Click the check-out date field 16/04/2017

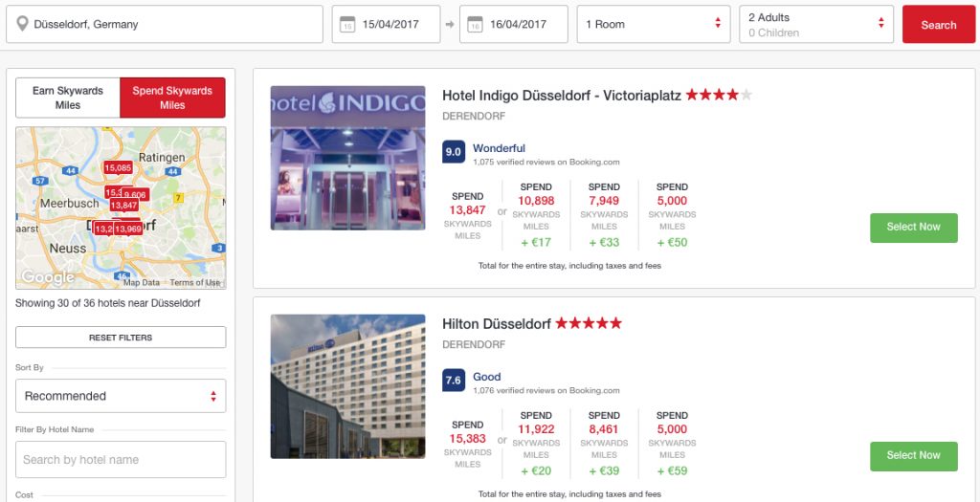(514, 24)
